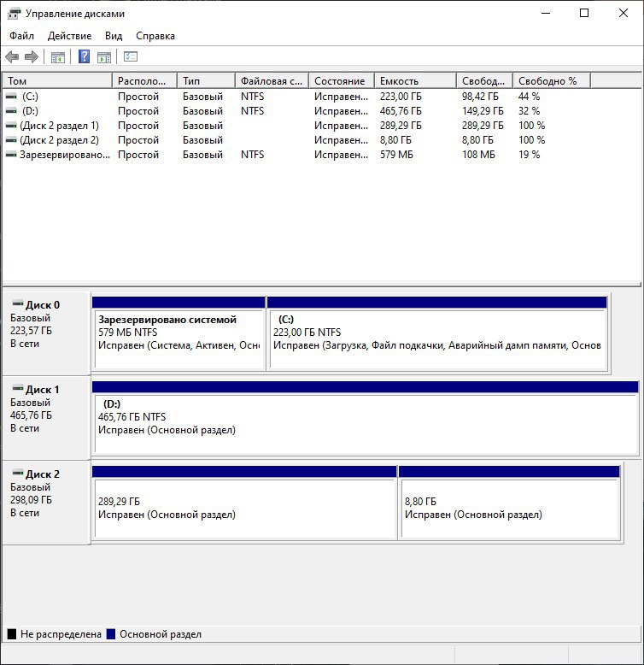Show/hide console tree toolbar icon

57,56
